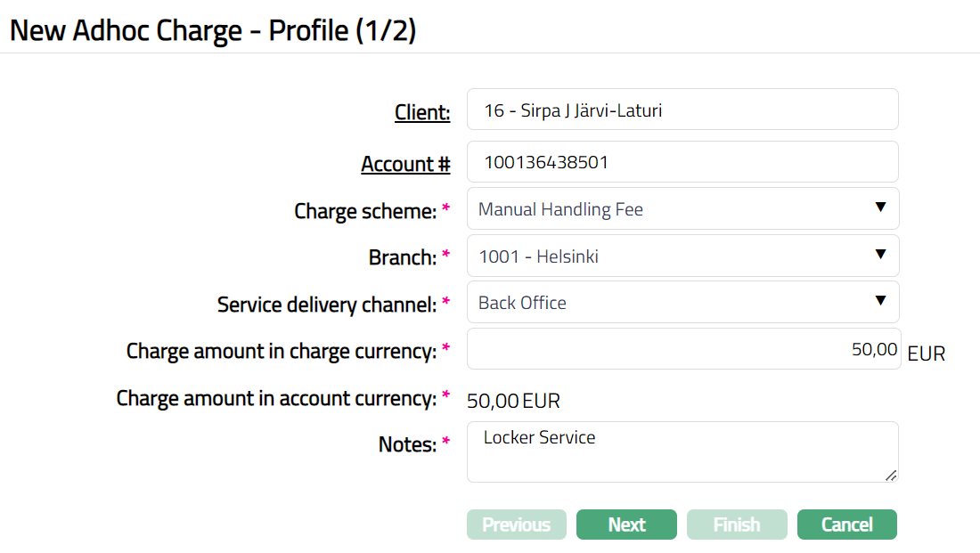Screen dimensions: 980x553
Task: Click the Branch field label
Action: [x=403, y=257]
